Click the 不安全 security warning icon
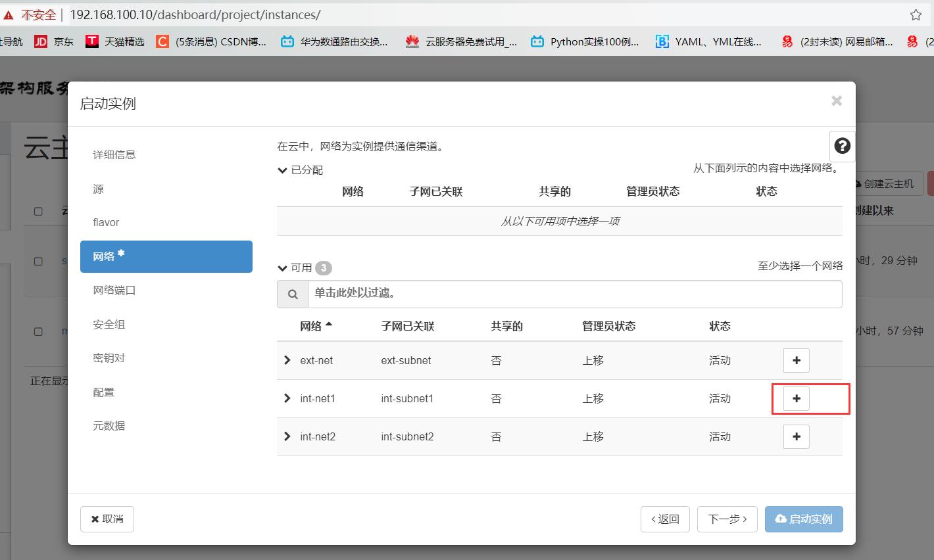Screen dimensions: 934x560 tap(9, 14)
